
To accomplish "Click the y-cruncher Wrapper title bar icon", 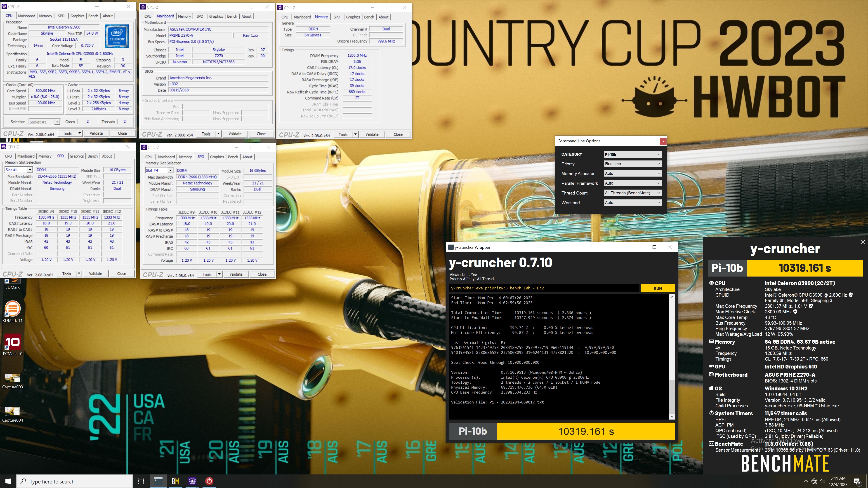I will tap(451, 247).
